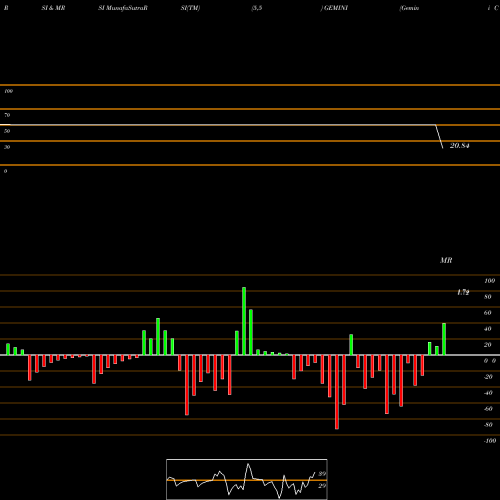This screenshot has height=500, width=500.
Task: Click the 39 label in mini chart
Action: (x=322, y=474)
